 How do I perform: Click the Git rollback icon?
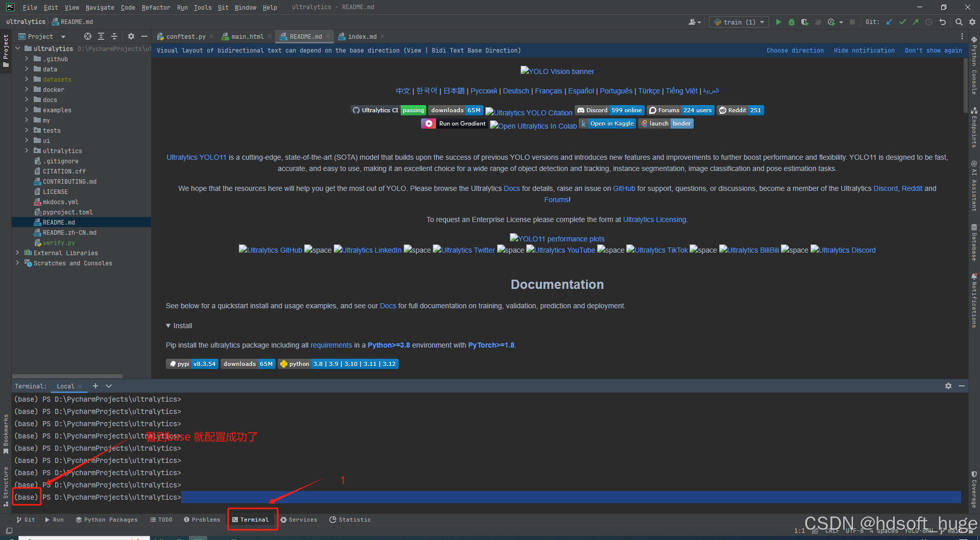(x=943, y=22)
